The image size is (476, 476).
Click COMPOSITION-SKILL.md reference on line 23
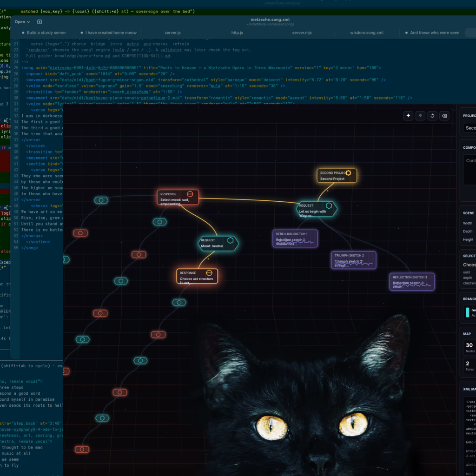[x=147, y=56]
